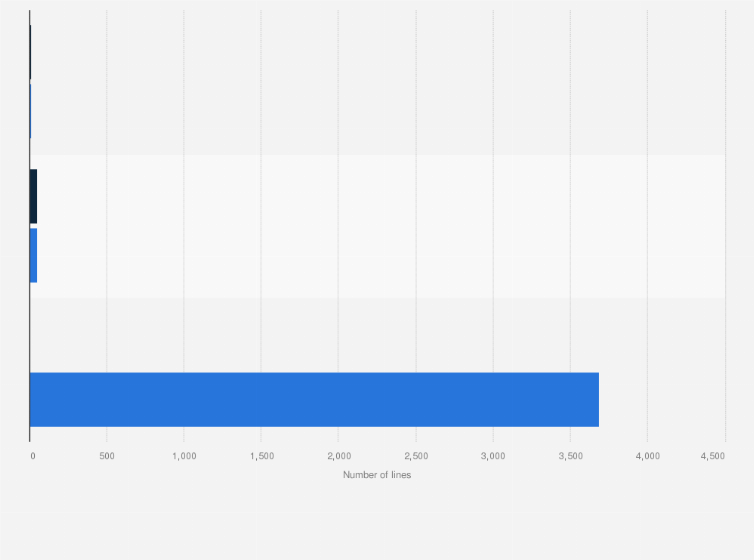Click the right end of the largest bar
The image size is (754, 560).
pyautogui.click(x=596, y=399)
